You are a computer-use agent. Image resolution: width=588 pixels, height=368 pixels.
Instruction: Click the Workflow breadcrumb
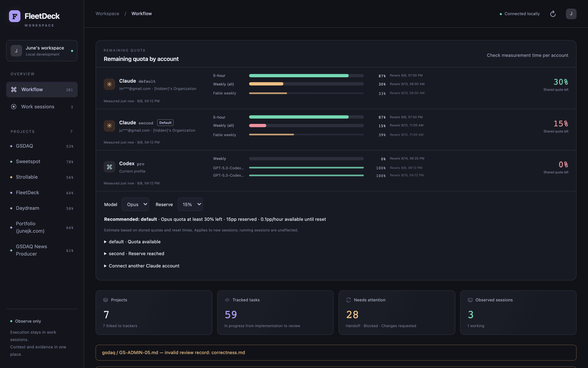tap(142, 14)
